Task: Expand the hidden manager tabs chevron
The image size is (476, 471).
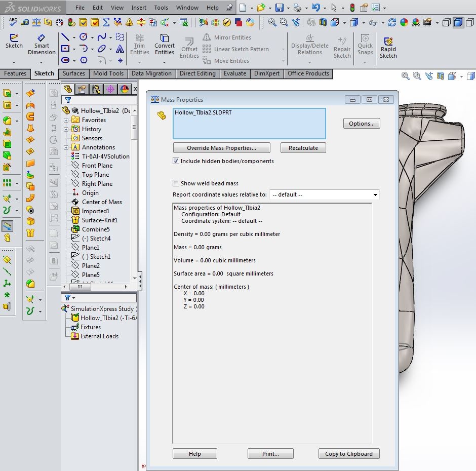Action: (135, 89)
